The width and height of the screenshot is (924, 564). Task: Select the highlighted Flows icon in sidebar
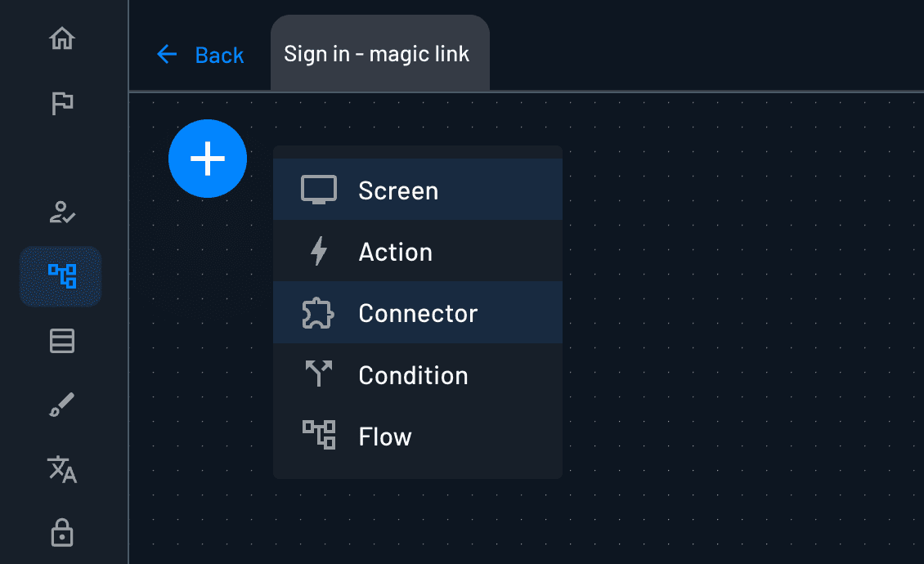(61, 276)
